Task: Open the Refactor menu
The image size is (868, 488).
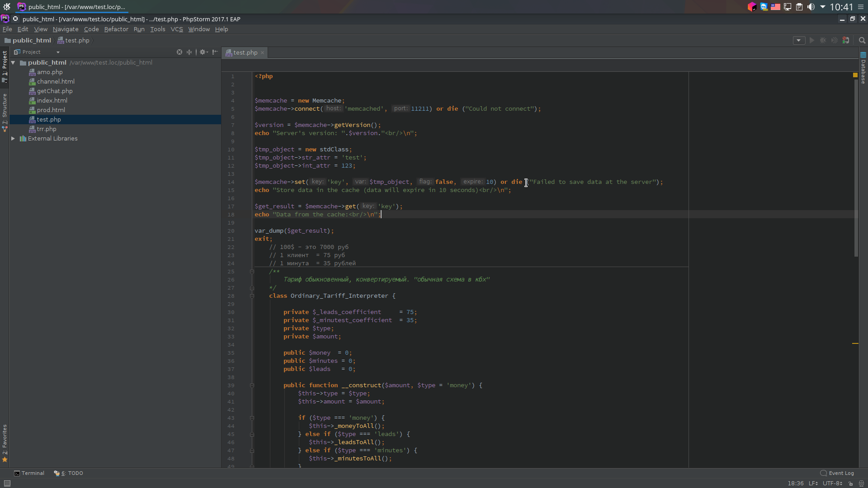Action: 116,29
